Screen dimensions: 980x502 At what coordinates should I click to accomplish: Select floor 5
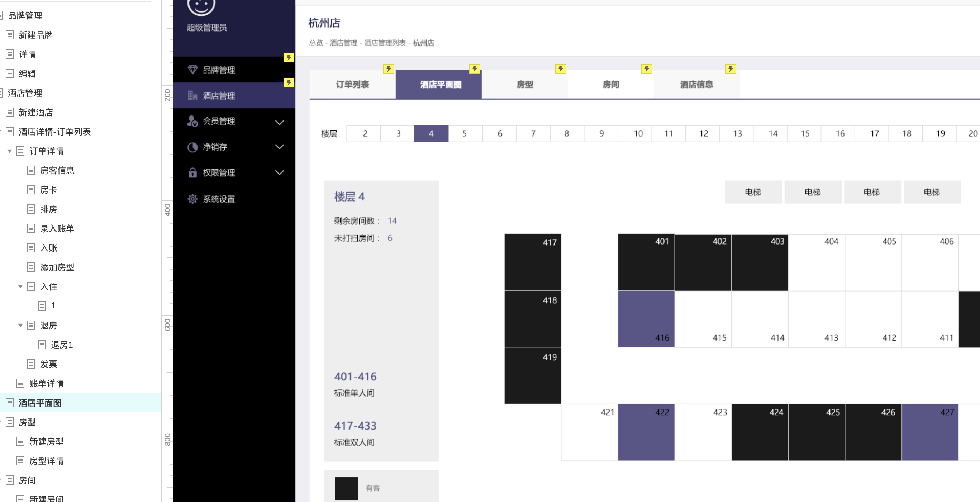click(465, 134)
